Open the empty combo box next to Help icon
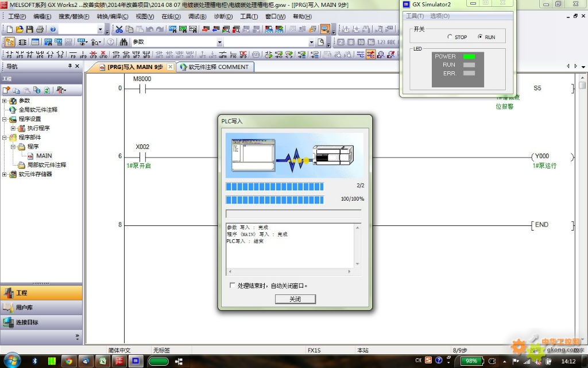This screenshot has width=588, height=368. 100,29
